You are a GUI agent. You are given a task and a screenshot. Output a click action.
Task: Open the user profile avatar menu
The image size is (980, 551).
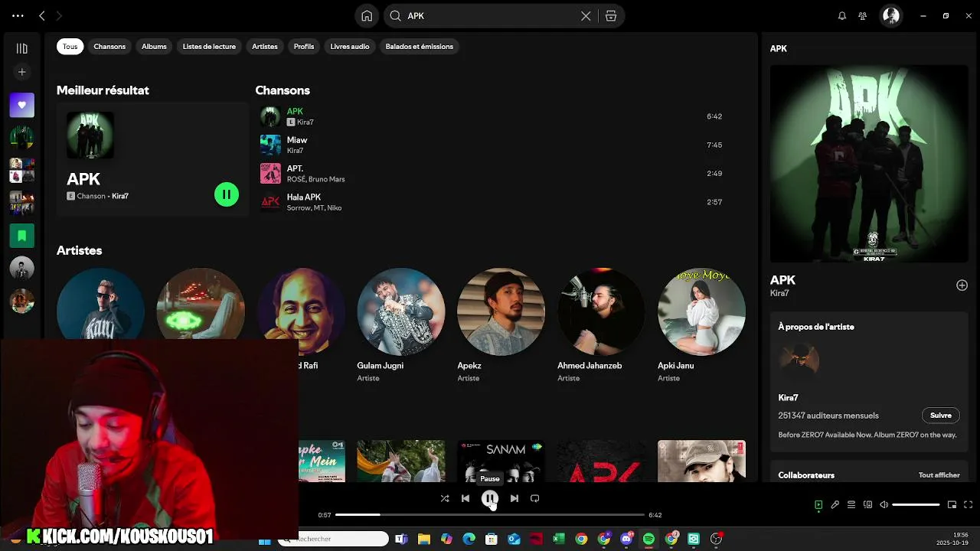(x=891, y=16)
